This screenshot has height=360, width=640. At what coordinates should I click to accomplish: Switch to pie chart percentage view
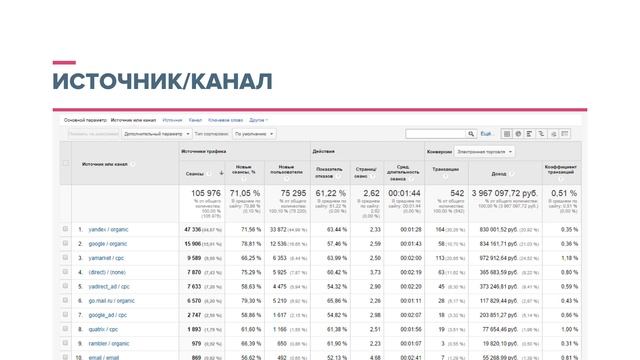(x=518, y=134)
